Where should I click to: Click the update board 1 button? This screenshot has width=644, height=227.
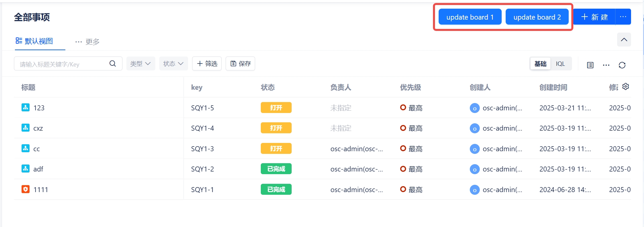pyautogui.click(x=469, y=17)
